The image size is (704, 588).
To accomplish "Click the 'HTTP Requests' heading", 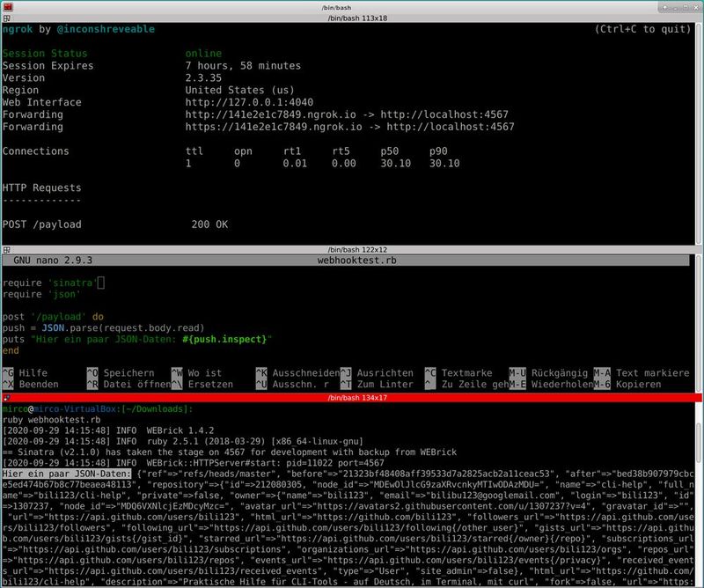I will point(41,187).
